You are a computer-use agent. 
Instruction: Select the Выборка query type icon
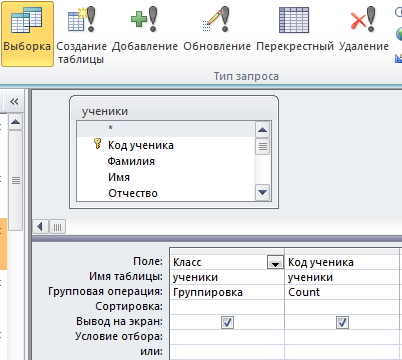point(27,33)
